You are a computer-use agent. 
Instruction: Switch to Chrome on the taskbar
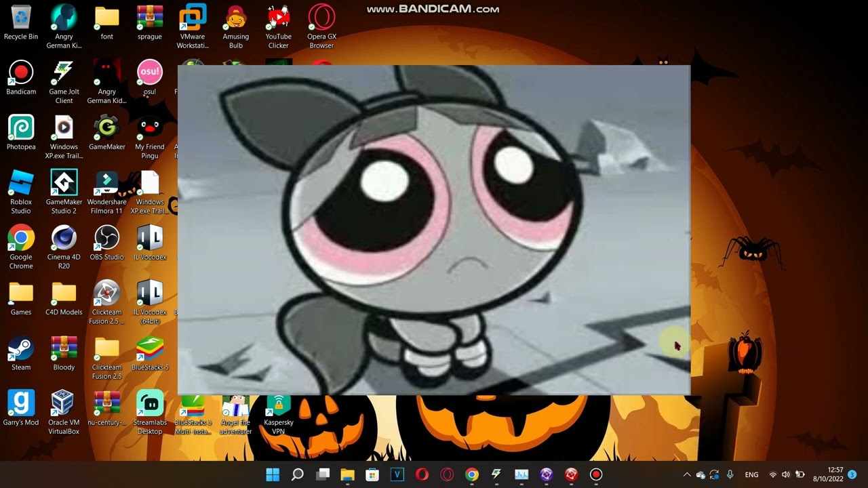pyautogui.click(x=472, y=474)
